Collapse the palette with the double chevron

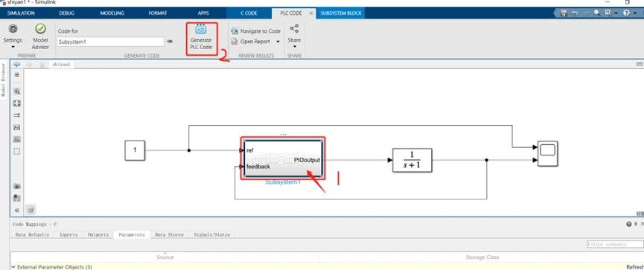pyautogui.click(x=17, y=210)
